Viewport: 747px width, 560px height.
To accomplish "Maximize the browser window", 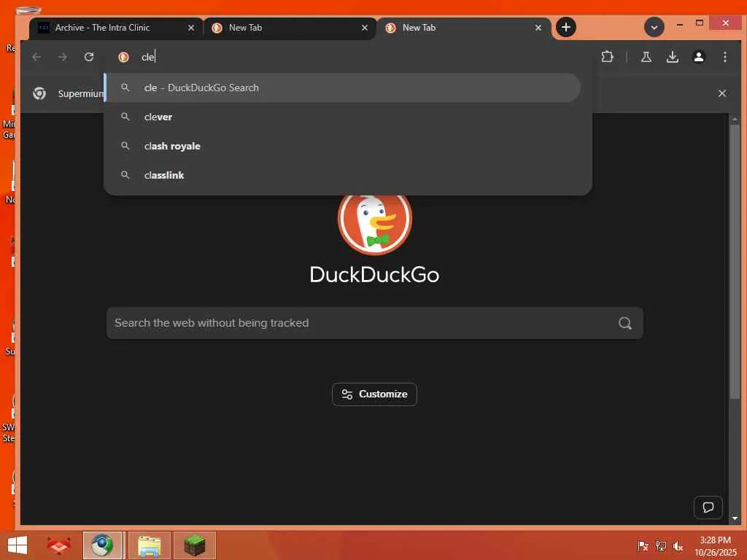I will [x=700, y=23].
